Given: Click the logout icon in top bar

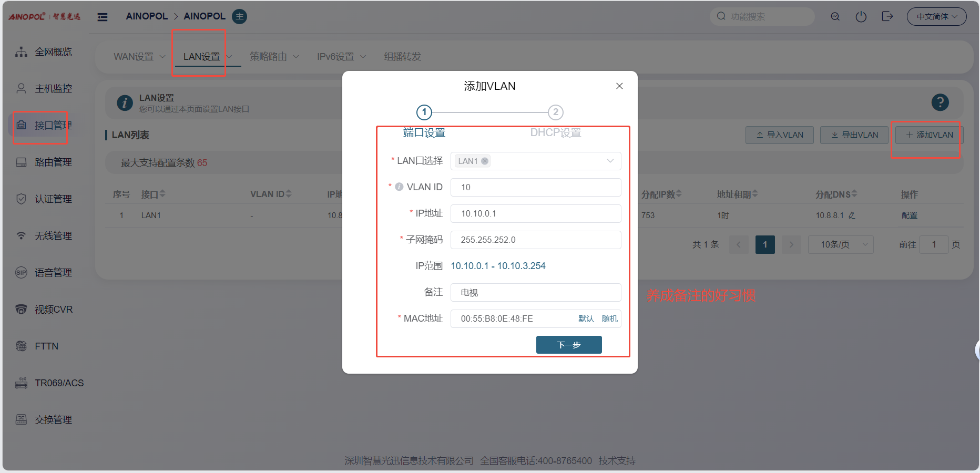Looking at the screenshot, I should click(887, 17).
